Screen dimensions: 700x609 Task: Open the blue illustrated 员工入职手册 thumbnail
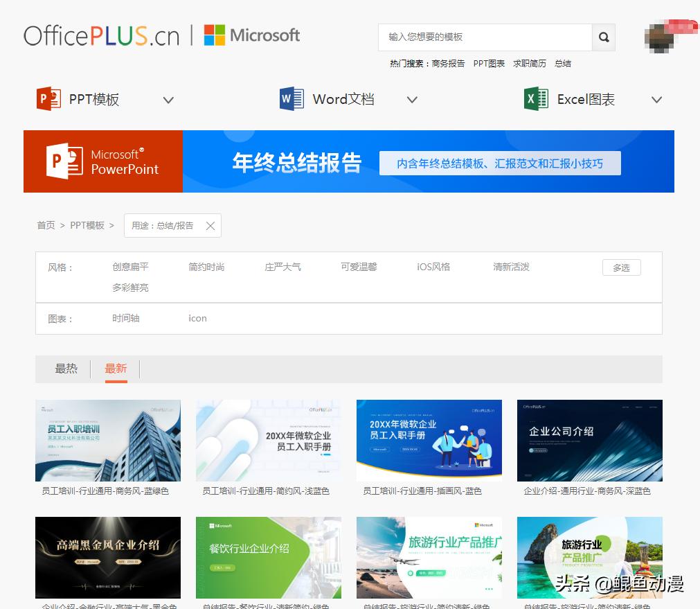[429, 441]
